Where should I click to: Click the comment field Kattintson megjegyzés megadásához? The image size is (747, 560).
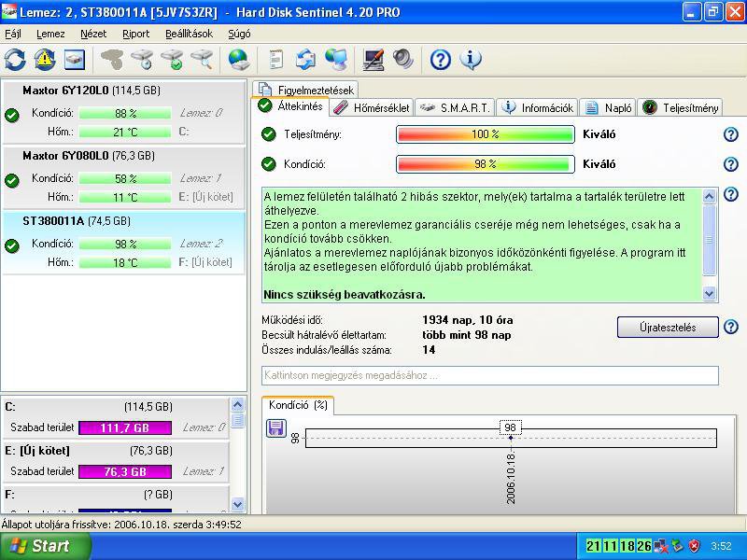coord(489,375)
